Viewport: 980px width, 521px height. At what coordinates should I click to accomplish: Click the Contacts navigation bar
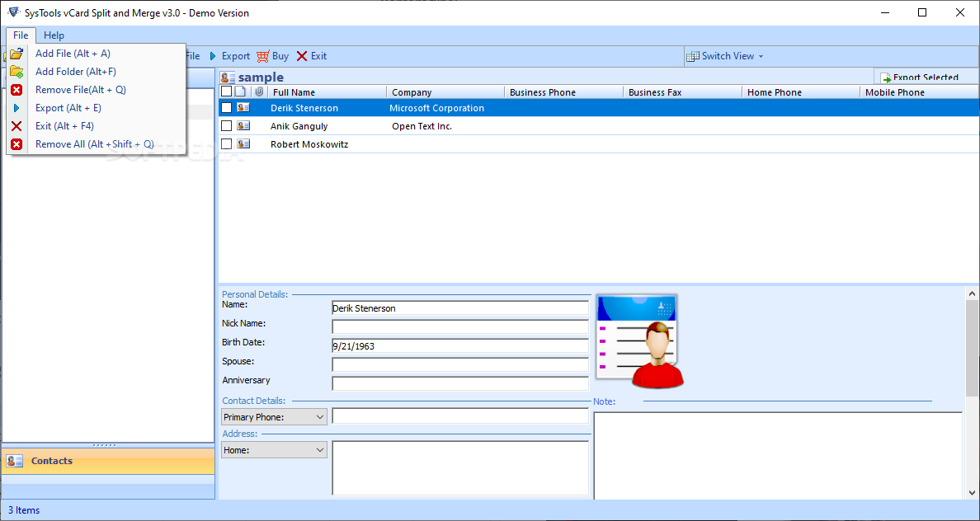(108, 461)
